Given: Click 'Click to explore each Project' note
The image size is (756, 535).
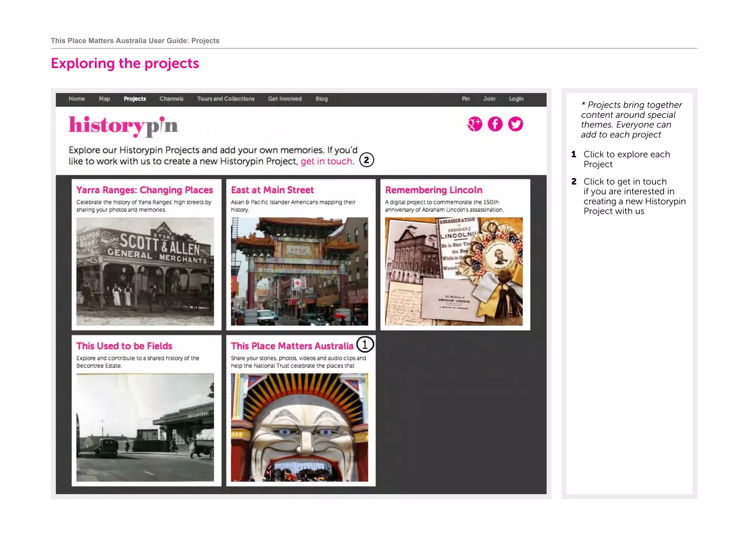Looking at the screenshot, I should (626, 159).
